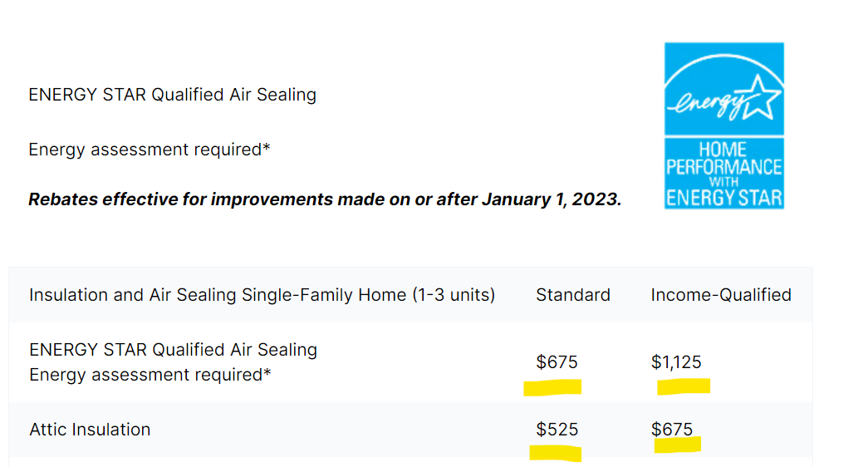The width and height of the screenshot is (868, 467).
Task: Select the Standard column header
Action: pos(573,295)
